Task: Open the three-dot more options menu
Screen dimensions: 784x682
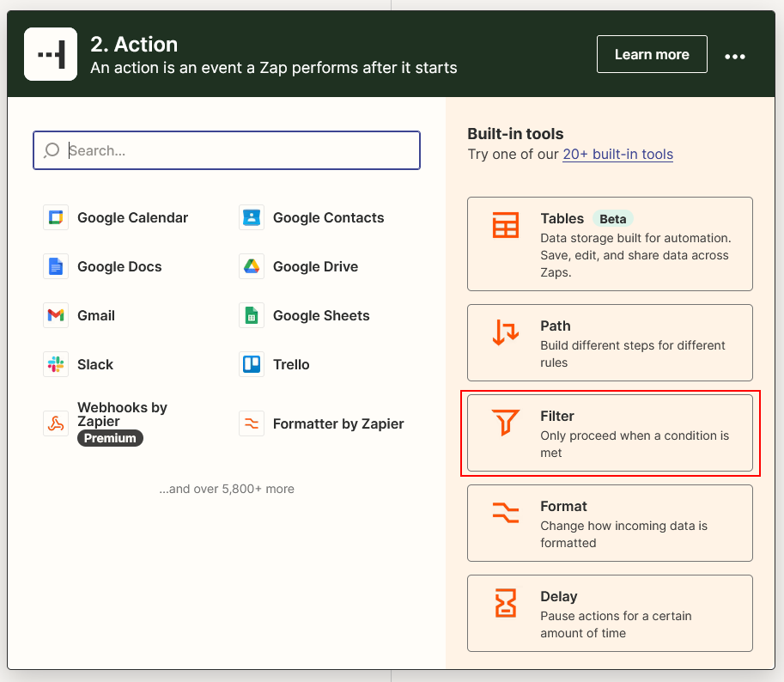Action: 735,56
